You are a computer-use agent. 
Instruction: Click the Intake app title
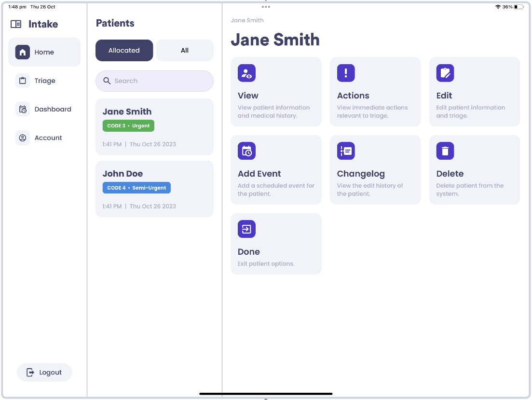[x=43, y=24]
